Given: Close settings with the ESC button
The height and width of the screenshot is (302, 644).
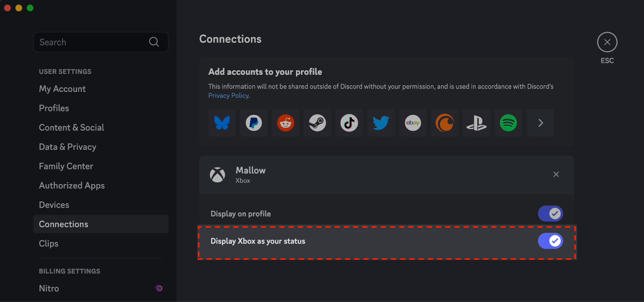Looking at the screenshot, I should point(607,42).
